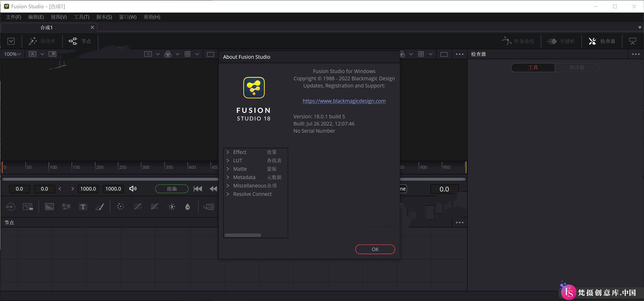Switch inspector to 工具 tools mode
Image resolution: width=644 pixels, height=301 pixels.
[x=533, y=67]
